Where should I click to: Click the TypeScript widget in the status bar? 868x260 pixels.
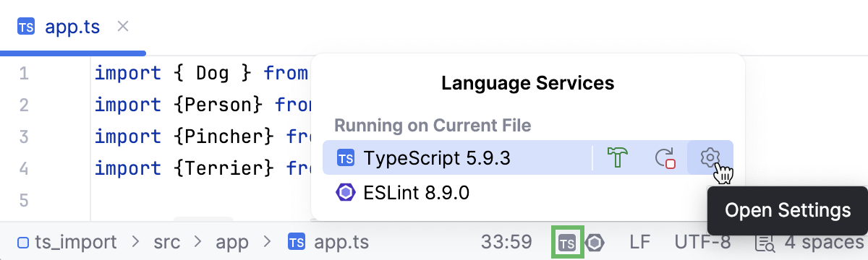(568, 242)
